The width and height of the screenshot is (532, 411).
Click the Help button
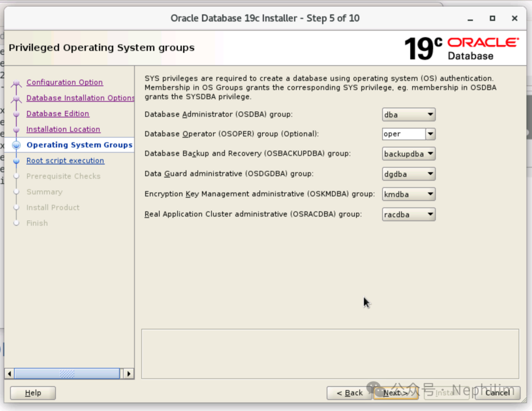(x=33, y=393)
